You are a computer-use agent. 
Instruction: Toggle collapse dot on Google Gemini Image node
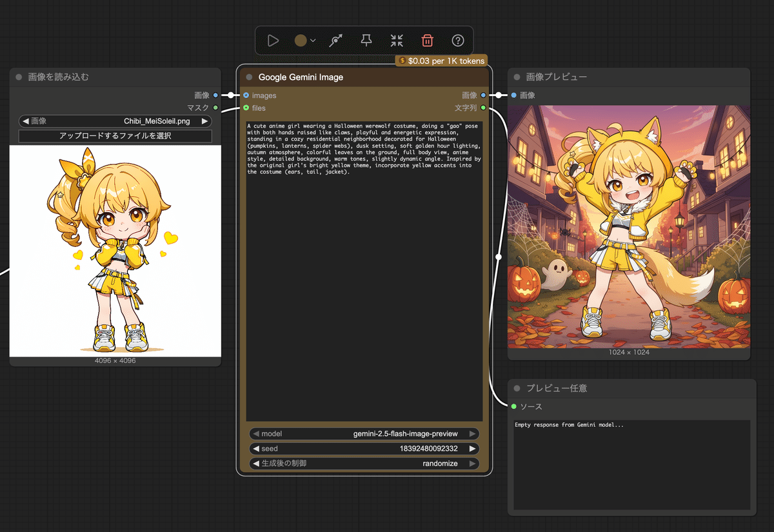tap(249, 77)
